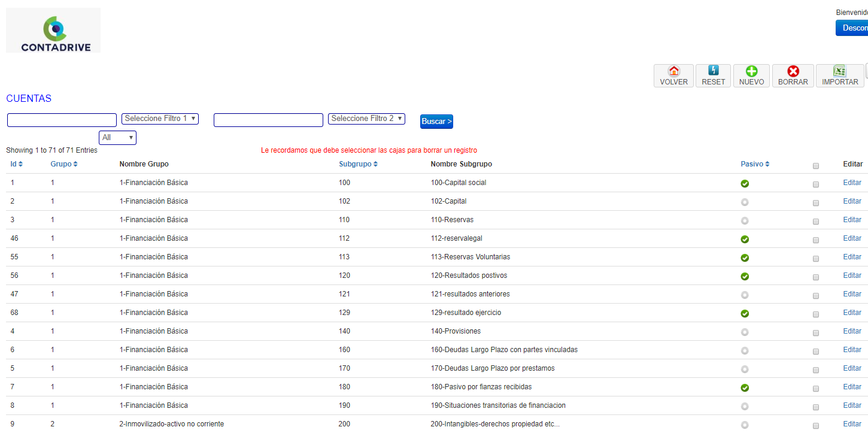Focus the first filter text field
Screen dimensions: 868x433
click(x=62, y=120)
